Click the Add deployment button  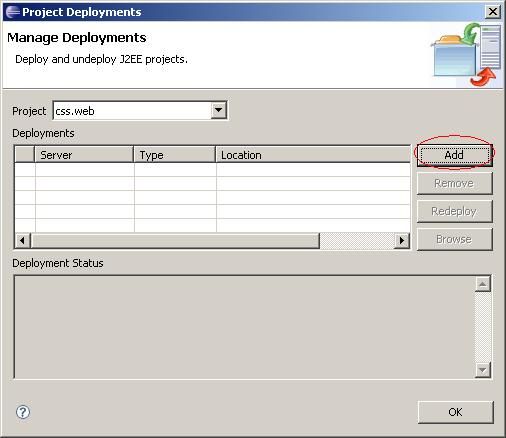click(x=455, y=155)
